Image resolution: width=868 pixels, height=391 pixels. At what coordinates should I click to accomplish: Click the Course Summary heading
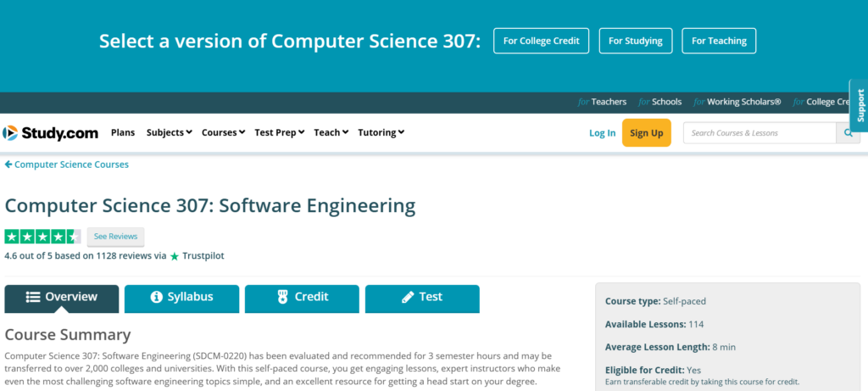pyautogui.click(x=68, y=335)
